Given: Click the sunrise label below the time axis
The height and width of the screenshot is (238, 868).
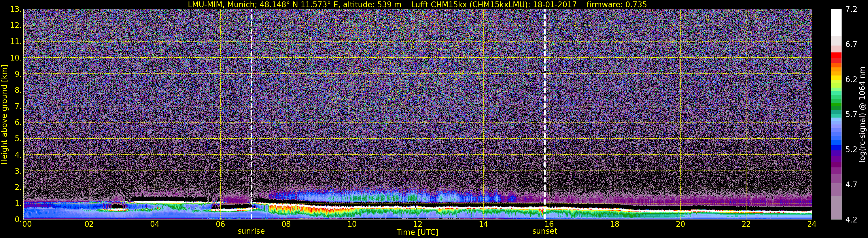Looking at the screenshot, I should [251, 231].
